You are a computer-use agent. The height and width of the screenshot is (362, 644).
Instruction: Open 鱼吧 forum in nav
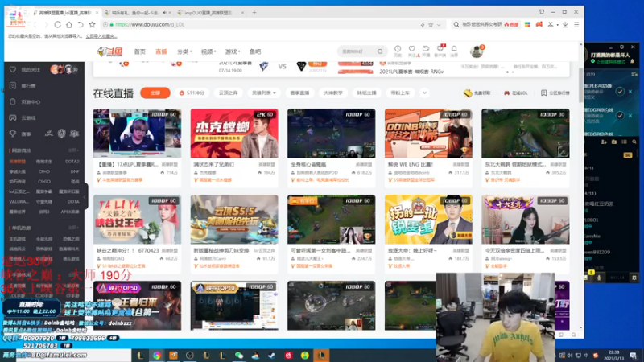255,51
